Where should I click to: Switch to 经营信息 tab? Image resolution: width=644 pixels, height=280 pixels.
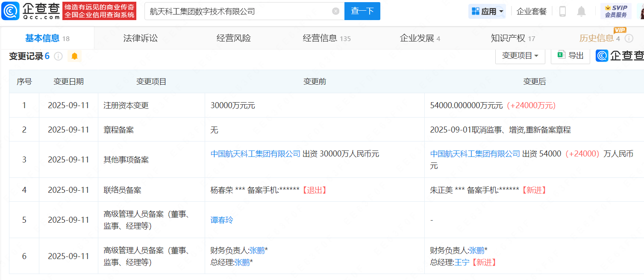tap(326, 38)
